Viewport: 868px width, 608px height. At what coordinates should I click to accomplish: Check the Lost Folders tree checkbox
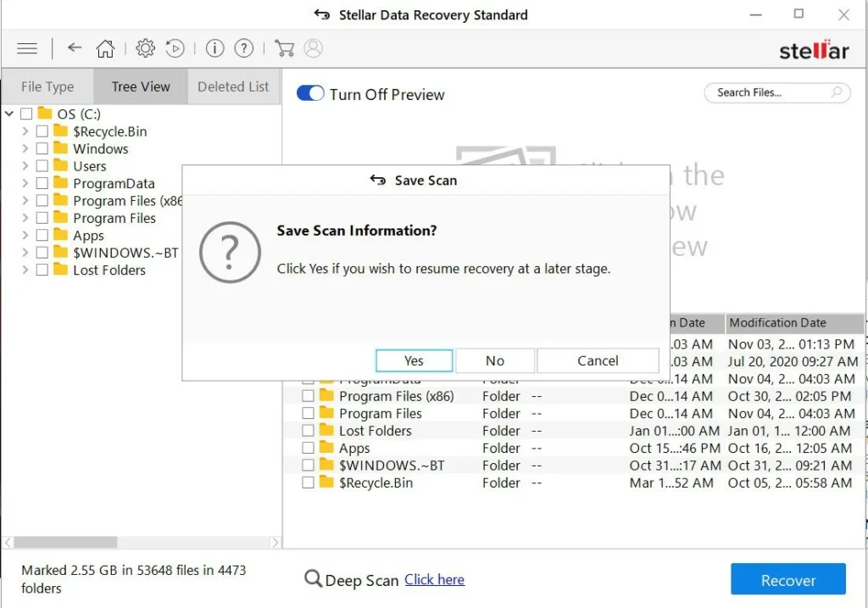(x=42, y=270)
